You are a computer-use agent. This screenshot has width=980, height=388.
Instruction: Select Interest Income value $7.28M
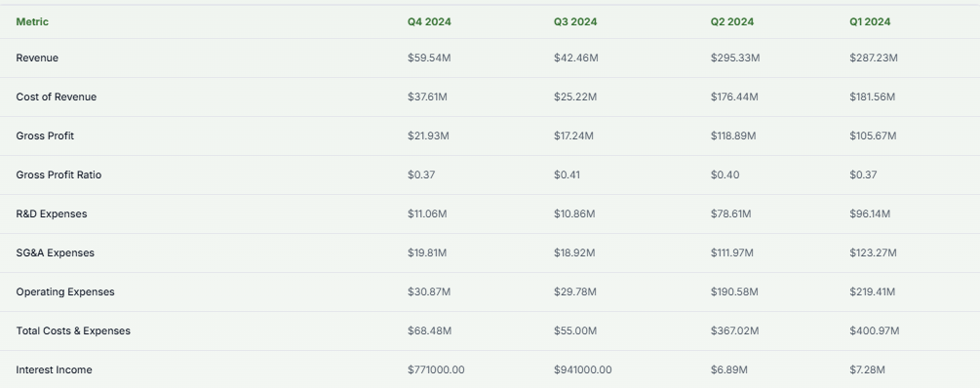(867, 369)
